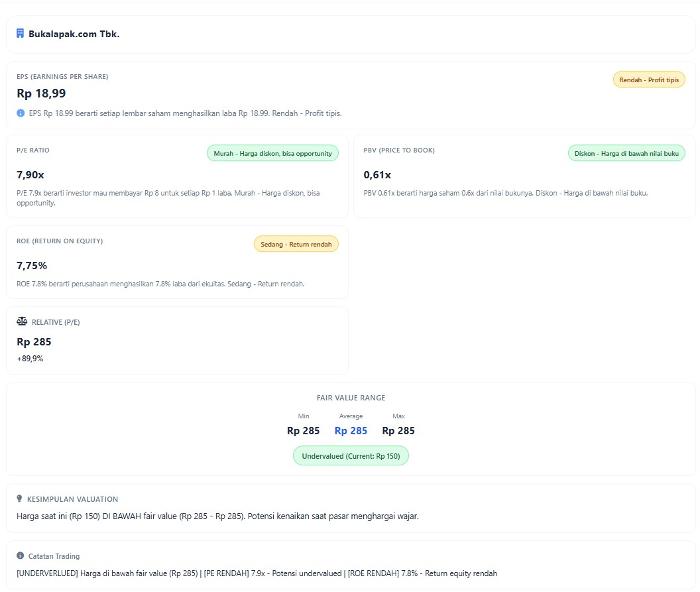
Task: Click the Bukalapak.com Tbk. company title
Action: tap(74, 34)
